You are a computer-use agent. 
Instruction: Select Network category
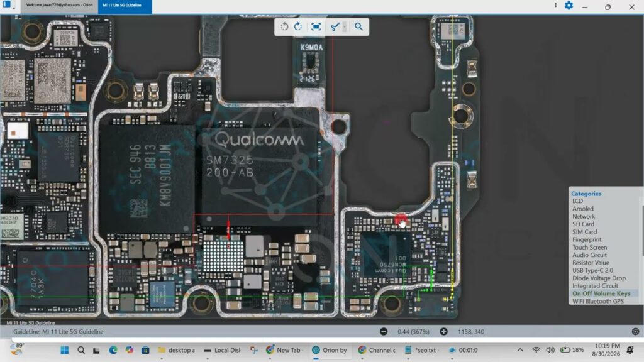point(584,217)
